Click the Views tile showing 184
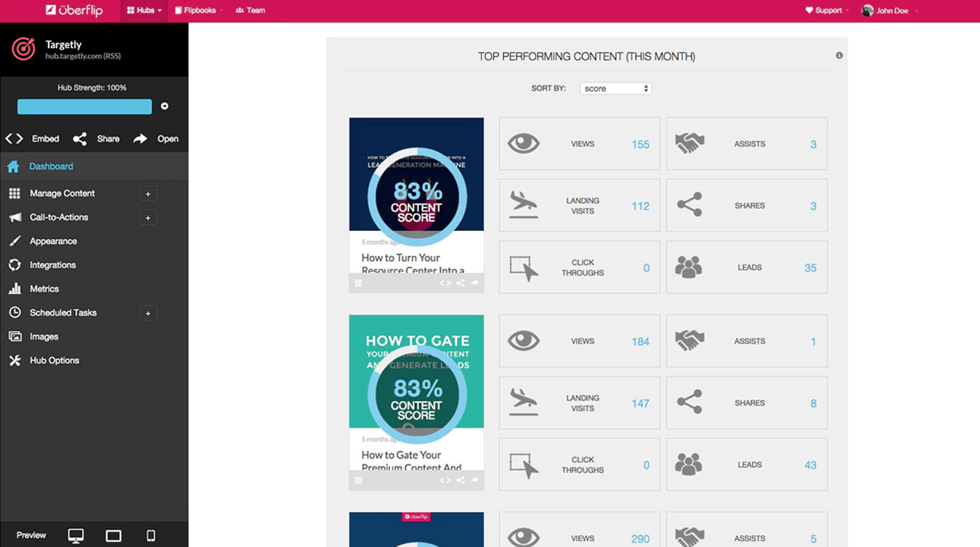 [580, 341]
